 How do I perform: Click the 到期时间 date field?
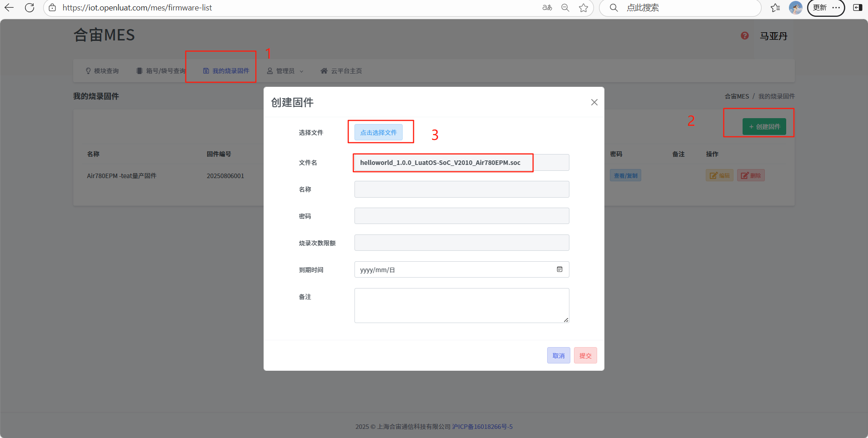(462, 269)
